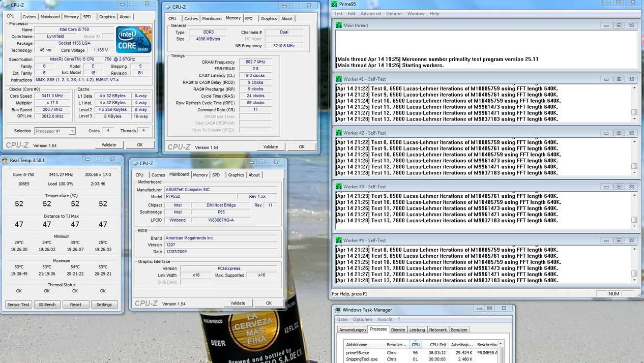Click the Prime95 title bar icon
This screenshot has height=363, width=644.
pos(335,4)
